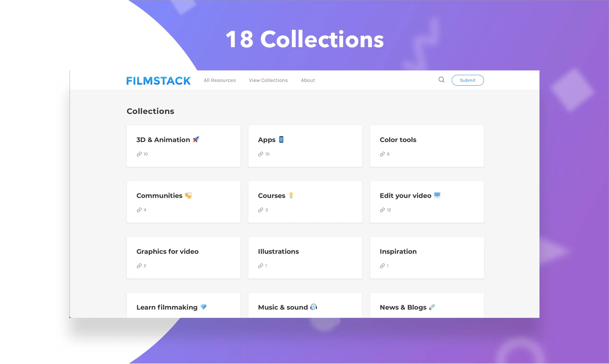Click the link icon on Courses card
Viewport: 609px width, 364px height.
coord(261,210)
